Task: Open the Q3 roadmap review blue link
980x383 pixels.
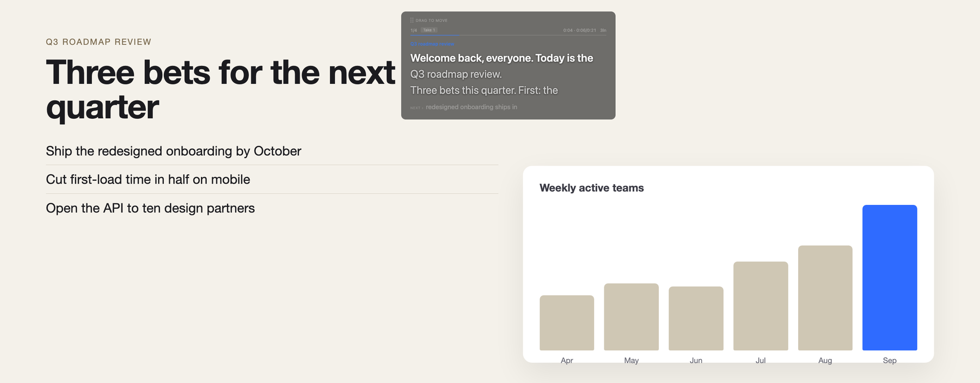Action: tap(432, 44)
